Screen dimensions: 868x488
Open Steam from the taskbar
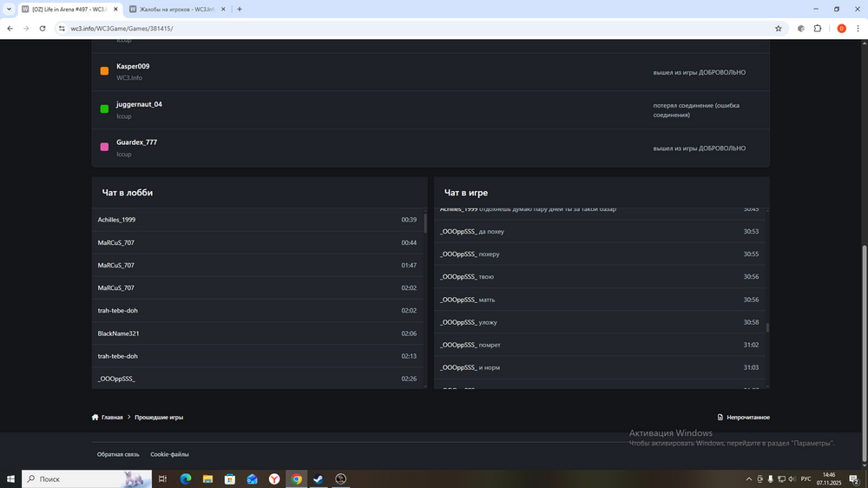pyautogui.click(x=319, y=478)
